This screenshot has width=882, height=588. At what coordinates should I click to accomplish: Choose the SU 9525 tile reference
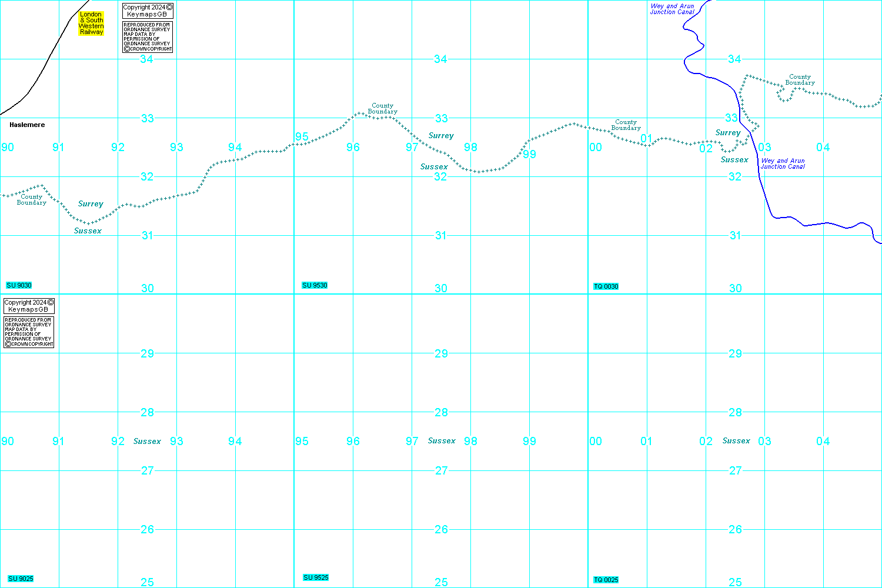click(x=316, y=577)
